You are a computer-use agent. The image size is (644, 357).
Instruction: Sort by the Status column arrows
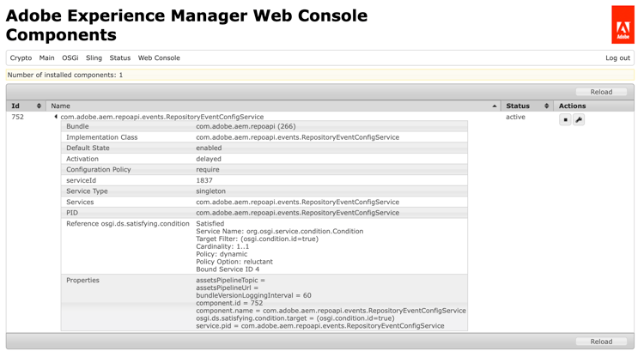tap(547, 106)
